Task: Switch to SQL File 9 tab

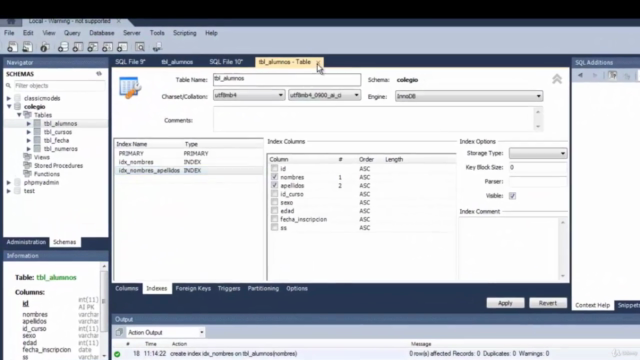Action: coord(130,62)
